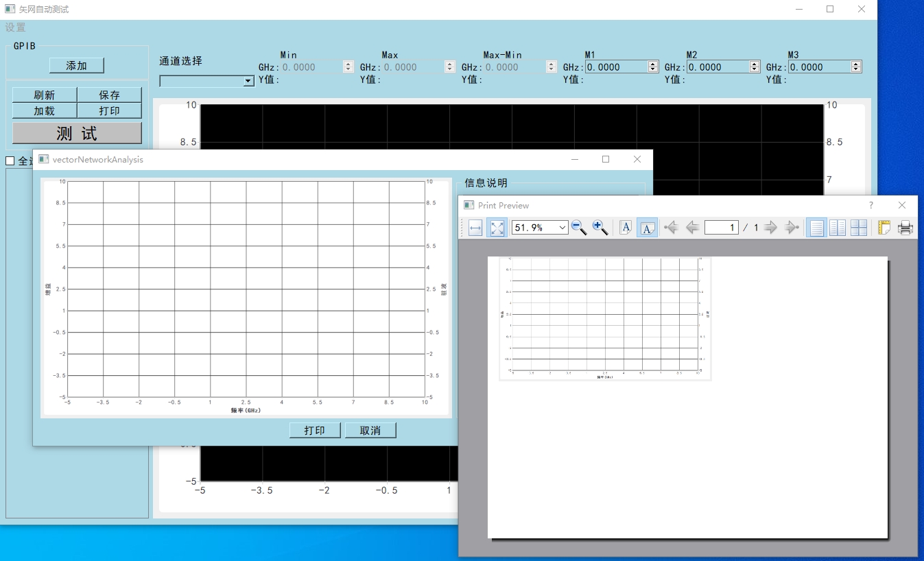Open the 通道选择 combo box
This screenshot has height=561, width=924.
[207, 81]
